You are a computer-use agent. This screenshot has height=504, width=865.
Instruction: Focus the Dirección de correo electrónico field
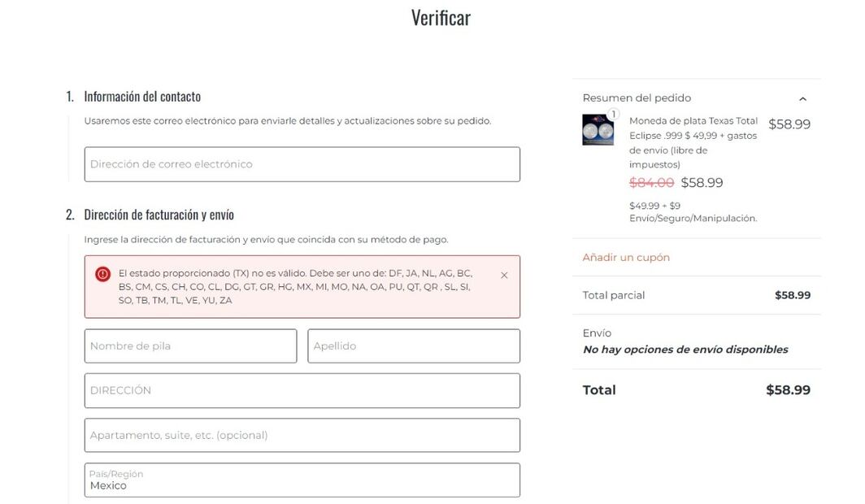click(x=302, y=164)
